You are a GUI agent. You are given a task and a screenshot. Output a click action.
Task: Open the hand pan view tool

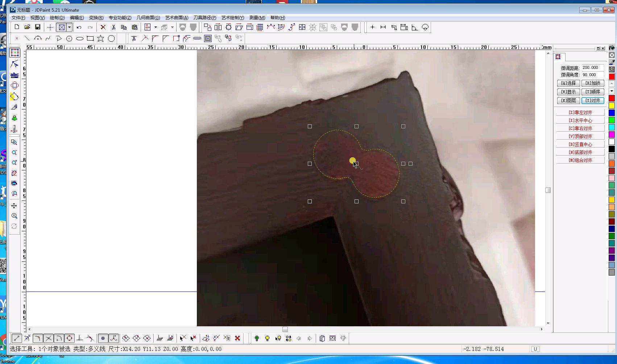[14, 206]
